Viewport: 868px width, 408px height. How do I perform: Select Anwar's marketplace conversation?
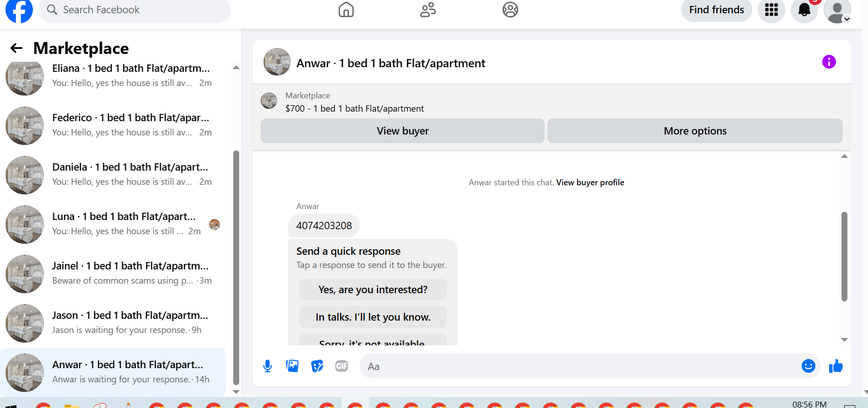(113, 372)
